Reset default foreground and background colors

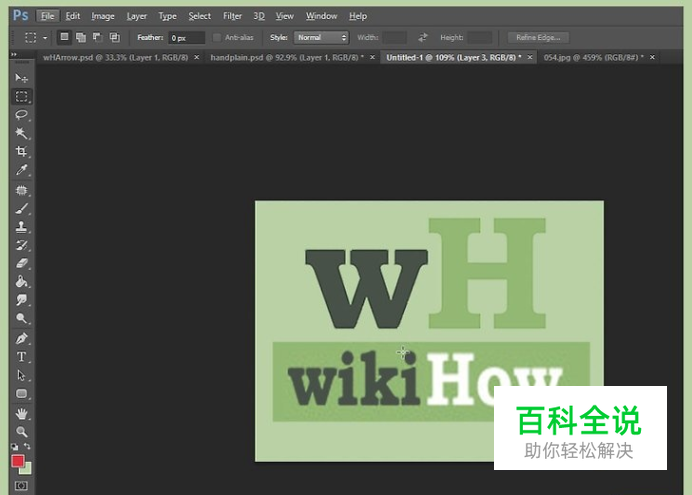(x=15, y=446)
